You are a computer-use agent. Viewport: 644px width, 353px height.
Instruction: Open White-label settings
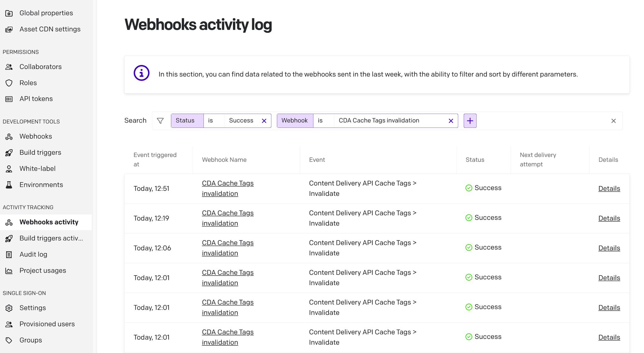coord(37,169)
